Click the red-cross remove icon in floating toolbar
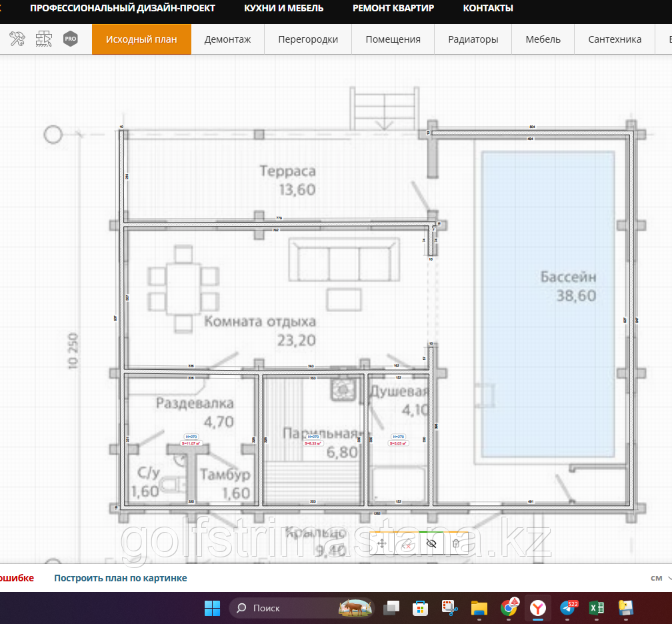 pyautogui.click(x=407, y=543)
